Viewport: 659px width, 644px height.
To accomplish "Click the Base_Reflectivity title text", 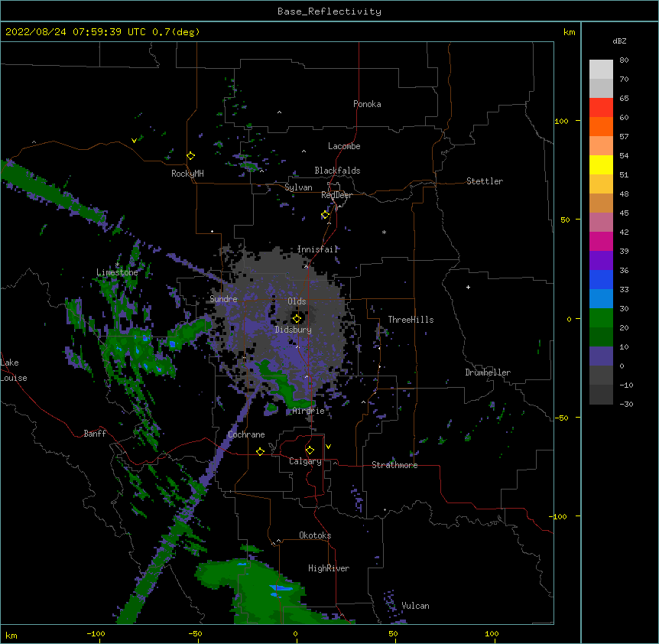I will 329,11.
